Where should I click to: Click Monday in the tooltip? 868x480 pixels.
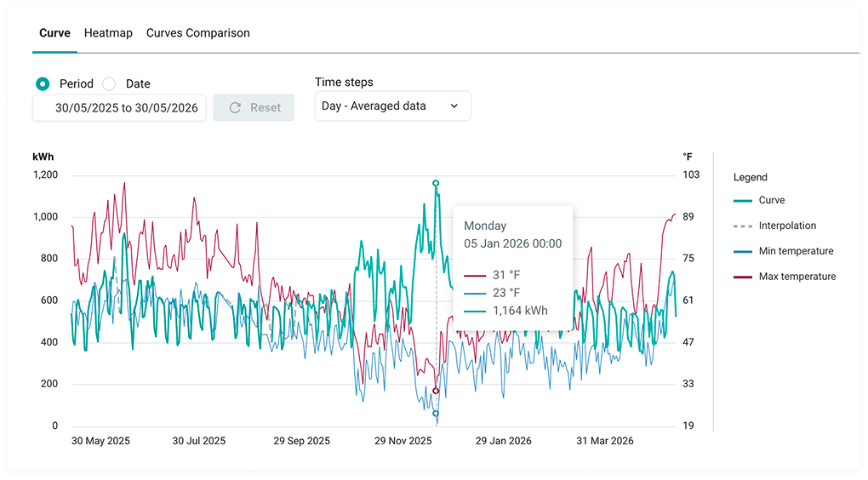click(485, 226)
